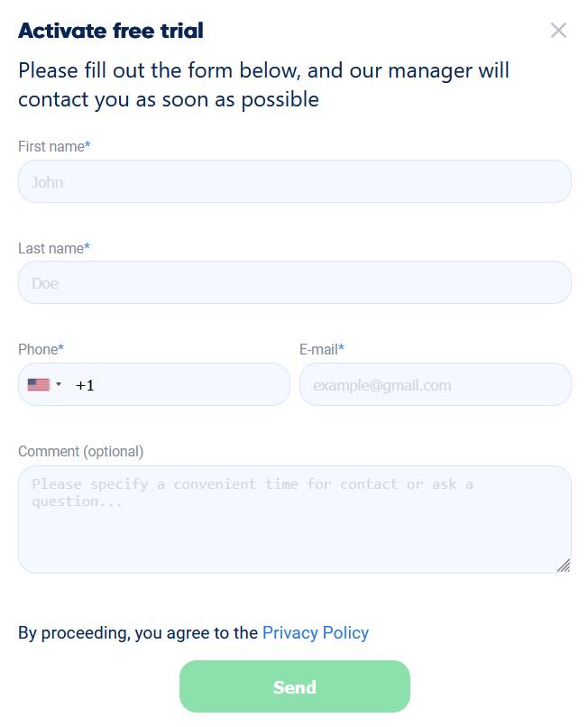Click the comment box resize handle

[x=564, y=566]
